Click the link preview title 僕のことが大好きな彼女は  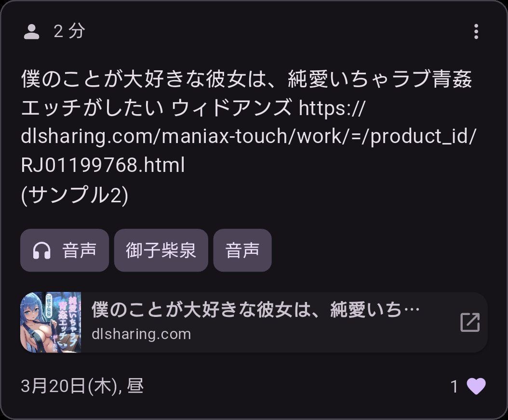[255, 310]
